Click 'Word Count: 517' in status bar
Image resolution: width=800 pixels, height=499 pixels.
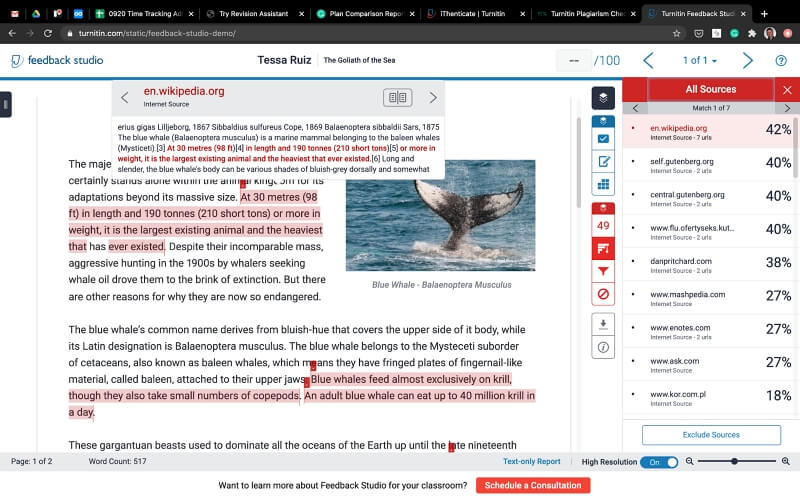point(117,461)
